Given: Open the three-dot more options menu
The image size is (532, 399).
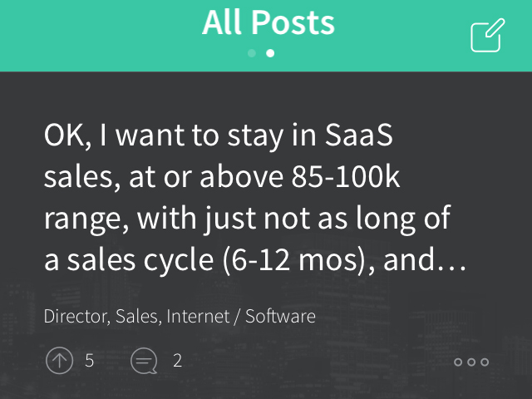Looking at the screenshot, I should [471, 362].
